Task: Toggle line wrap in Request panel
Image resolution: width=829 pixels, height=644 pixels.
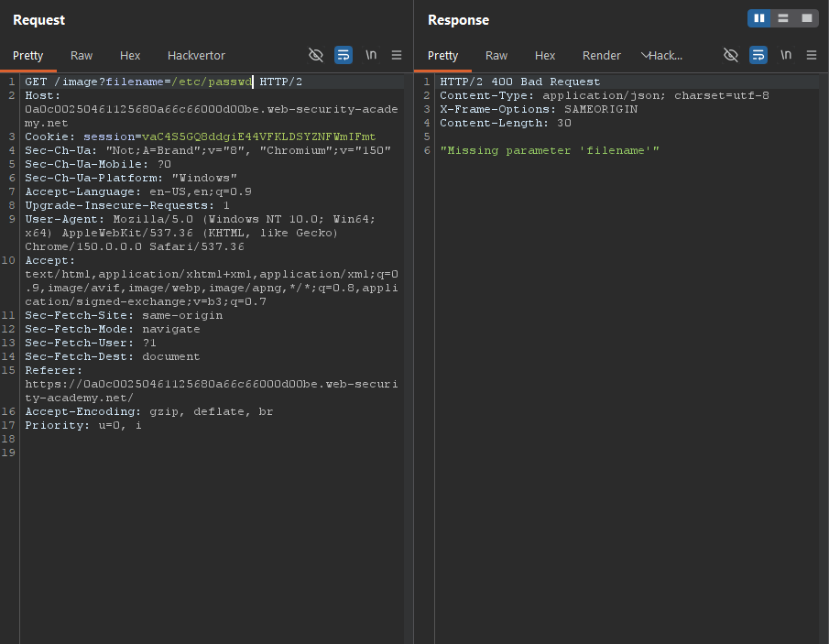Action: coord(344,55)
